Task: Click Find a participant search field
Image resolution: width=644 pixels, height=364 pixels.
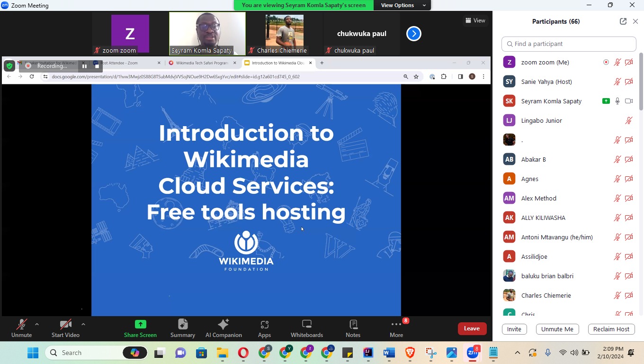Action: (x=569, y=44)
